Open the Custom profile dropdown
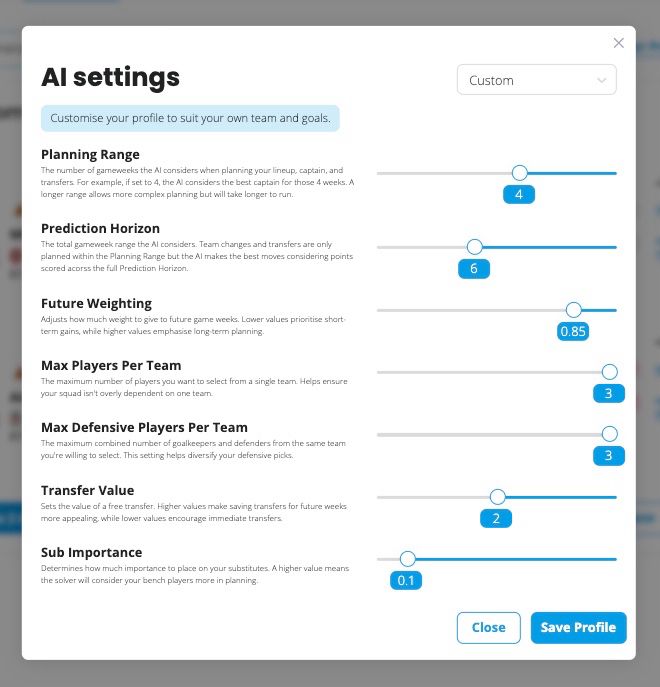 pos(536,80)
